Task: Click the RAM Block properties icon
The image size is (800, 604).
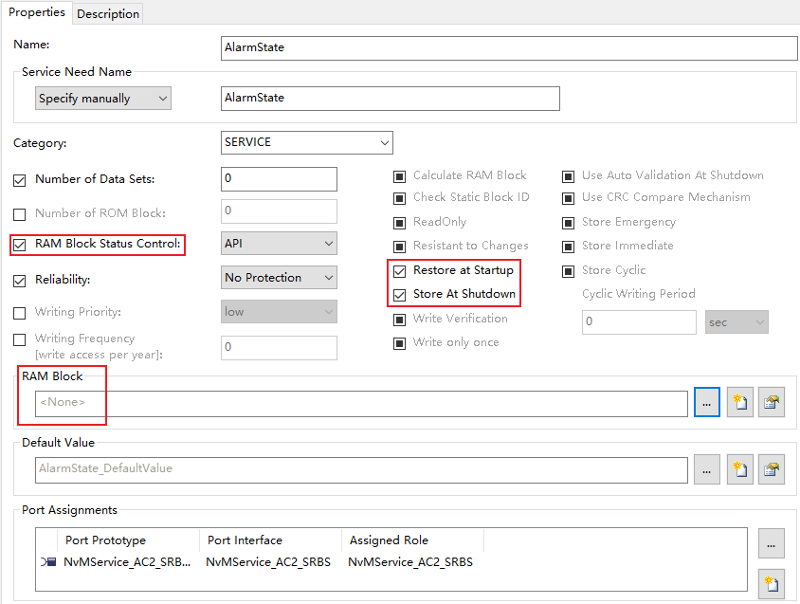Action: point(771,403)
